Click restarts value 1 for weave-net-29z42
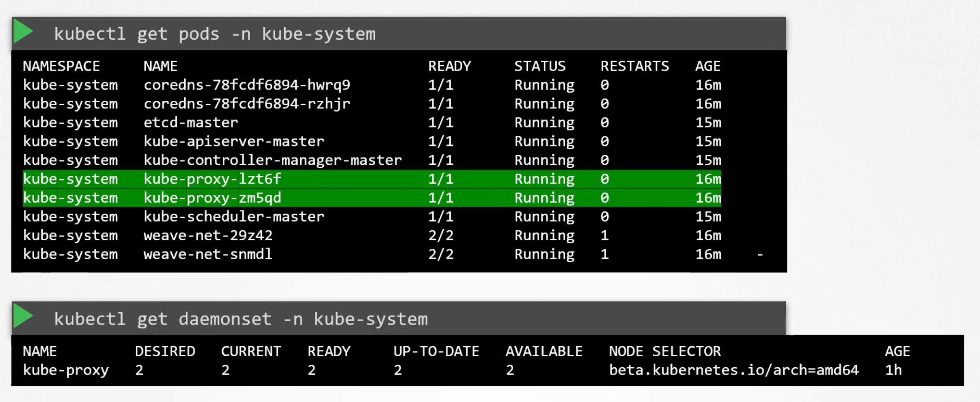The image size is (980, 402). pyautogui.click(x=605, y=235)
